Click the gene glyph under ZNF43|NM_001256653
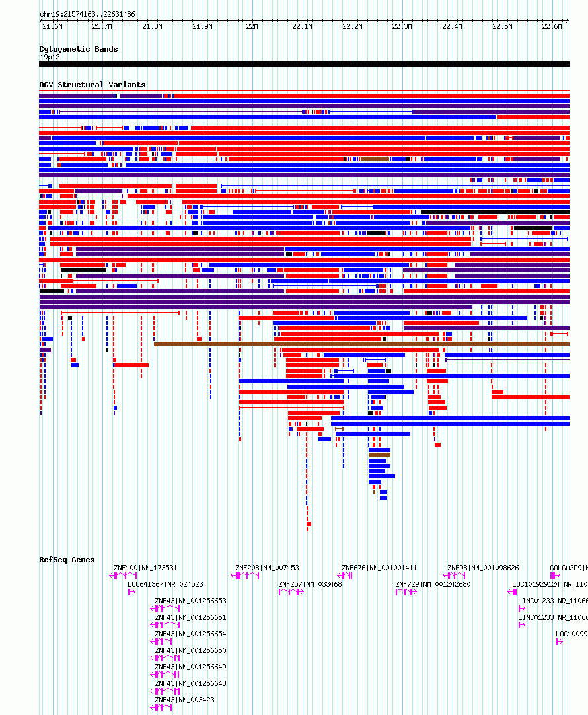 tap(165, 609)
